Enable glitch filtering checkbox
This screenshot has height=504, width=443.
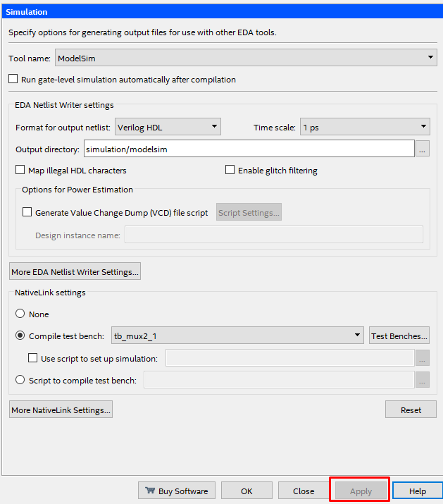230,170
